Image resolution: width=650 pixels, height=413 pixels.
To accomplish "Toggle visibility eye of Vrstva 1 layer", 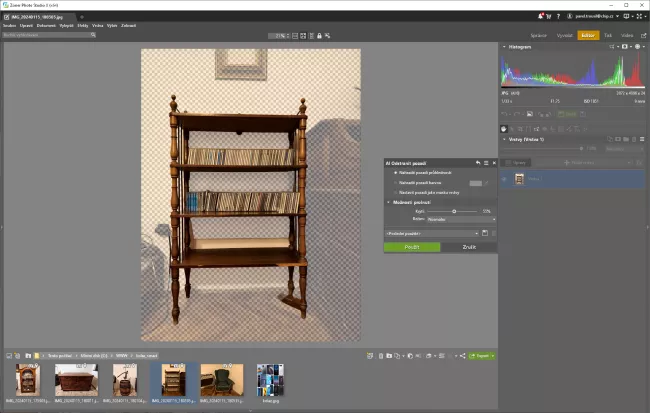I will pyautogui.click(x=504, y=179).
